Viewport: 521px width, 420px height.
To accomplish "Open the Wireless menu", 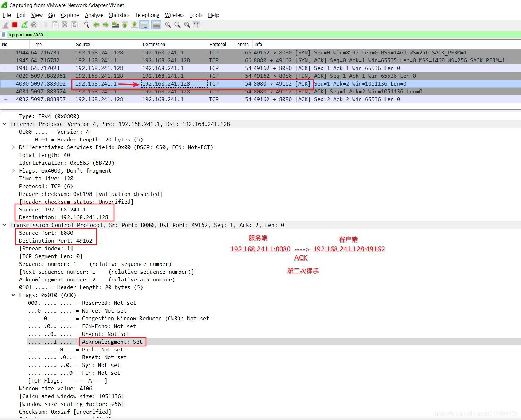I will (174, 15).
